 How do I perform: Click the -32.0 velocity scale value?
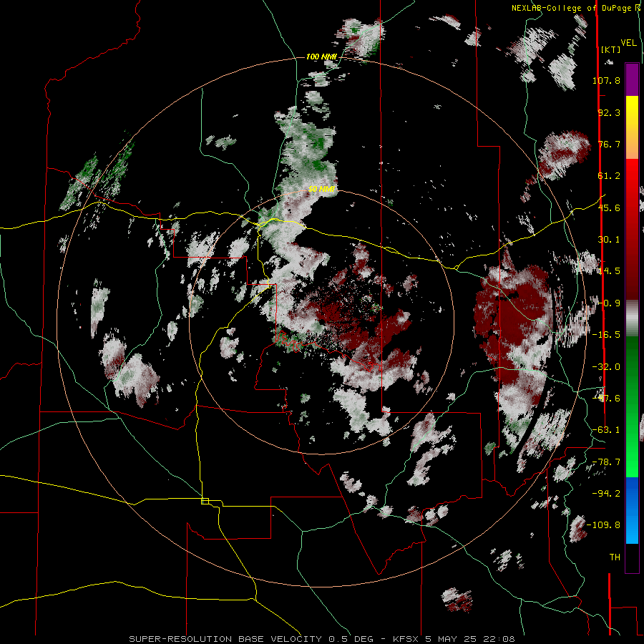606,367
